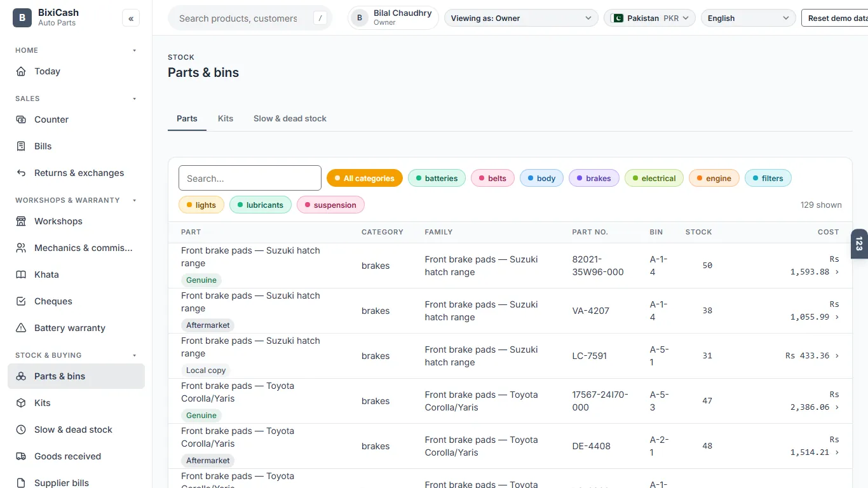This screenshot has height=488, width=868.
Task: Click the parts Search input field
Action: (250, 179)
